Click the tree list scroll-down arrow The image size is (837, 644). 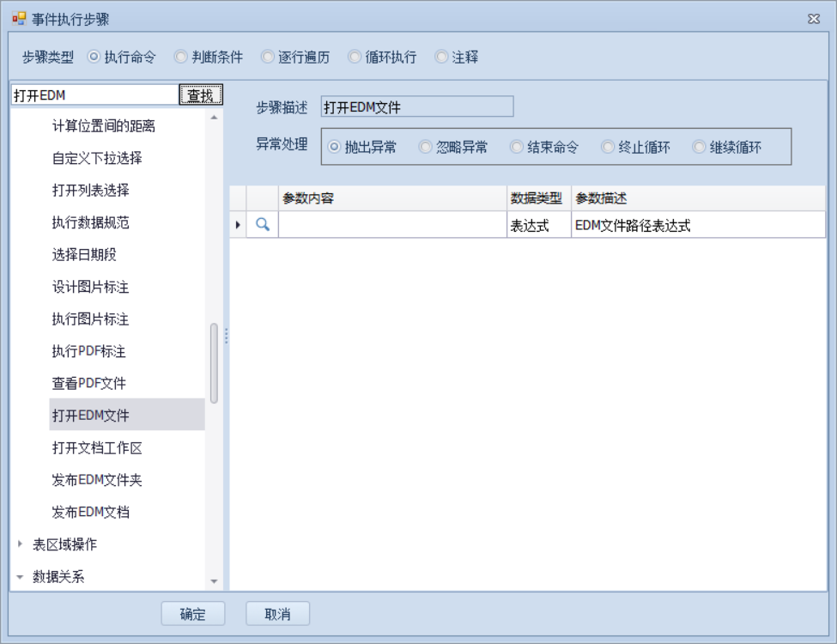214,582
